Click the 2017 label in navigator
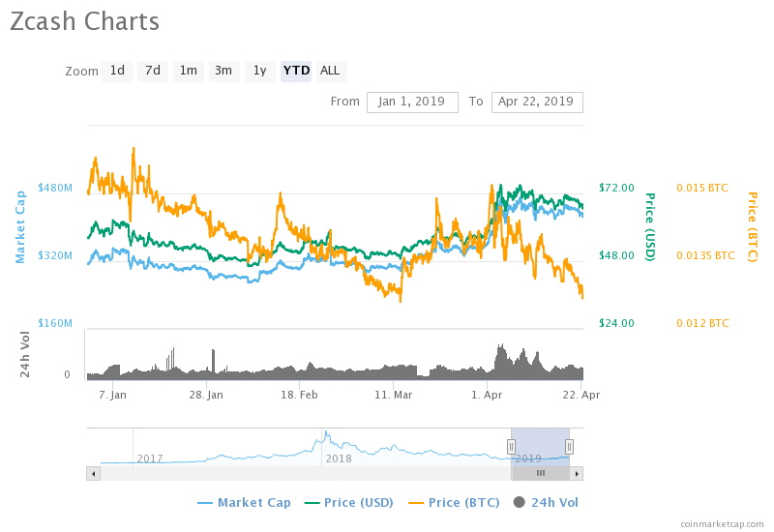 (x=150, y=458)
